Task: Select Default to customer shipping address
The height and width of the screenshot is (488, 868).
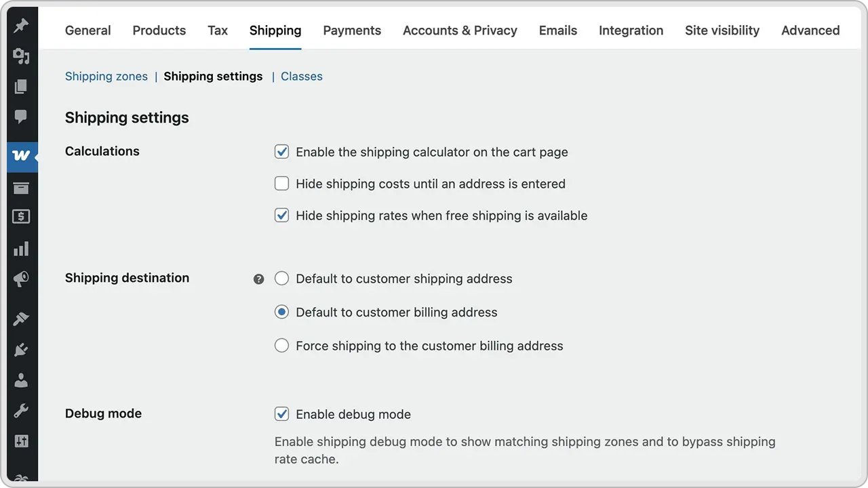Action: point(281,279)
